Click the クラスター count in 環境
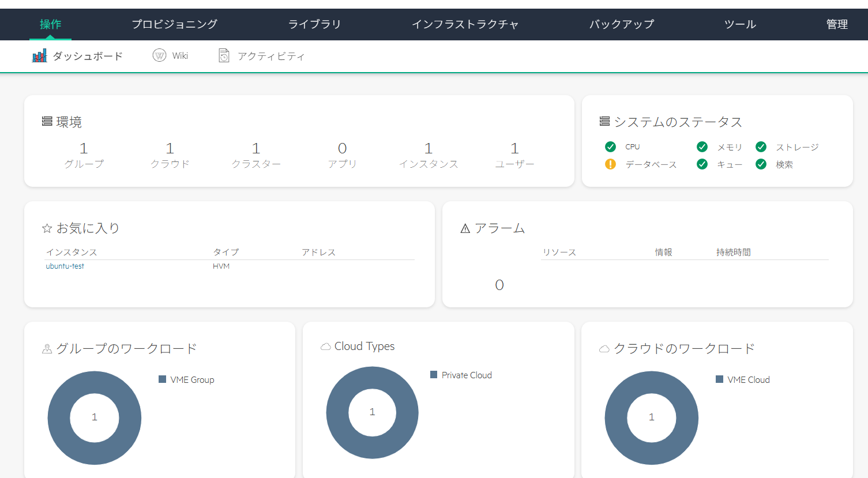868x478 pixels. click(x=256, y=148)
